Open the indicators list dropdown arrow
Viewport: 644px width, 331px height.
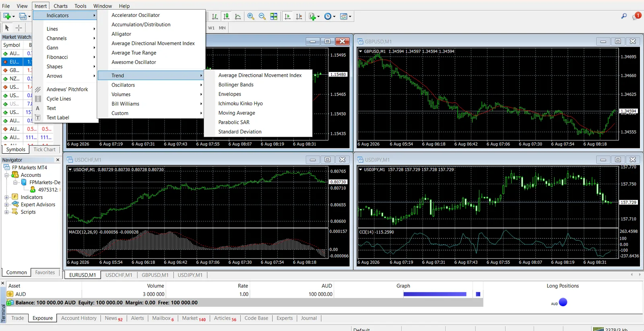[x=318, y=16]
